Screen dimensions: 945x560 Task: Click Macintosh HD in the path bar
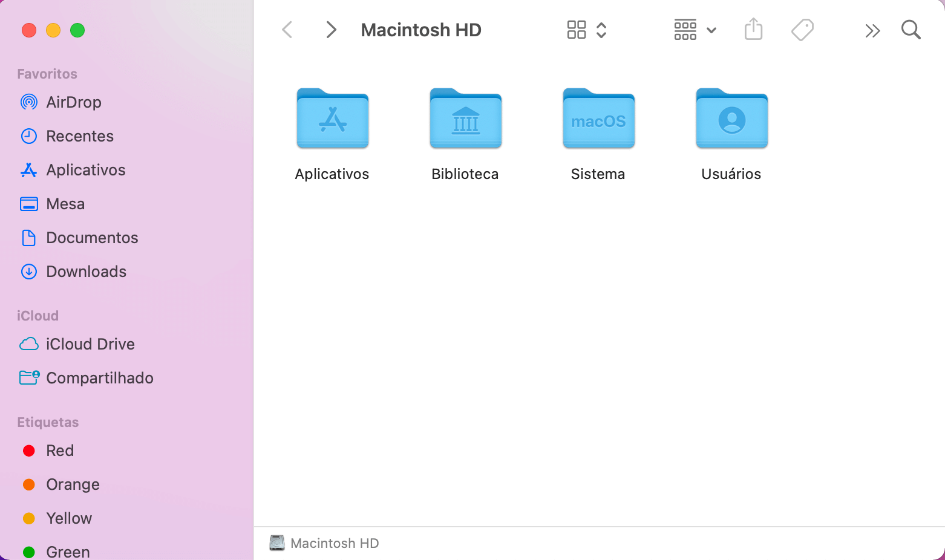tap(334, 543)
